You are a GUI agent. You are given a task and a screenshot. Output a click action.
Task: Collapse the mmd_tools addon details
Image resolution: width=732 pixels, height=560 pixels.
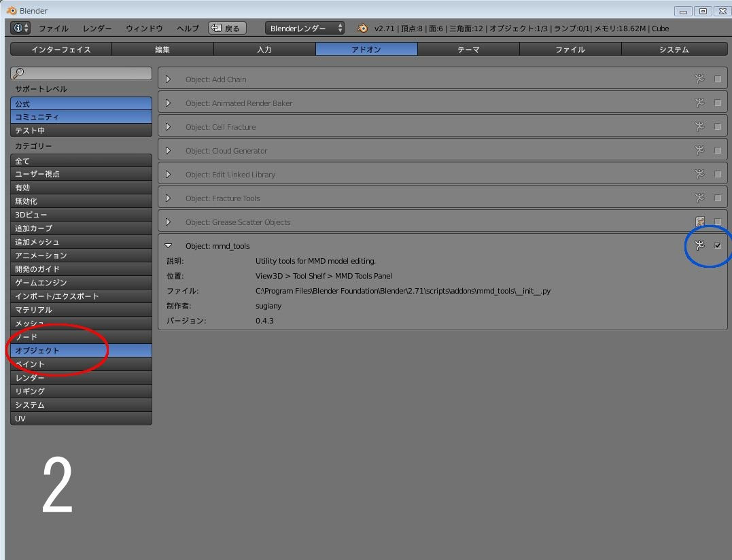tap(169, 246)
